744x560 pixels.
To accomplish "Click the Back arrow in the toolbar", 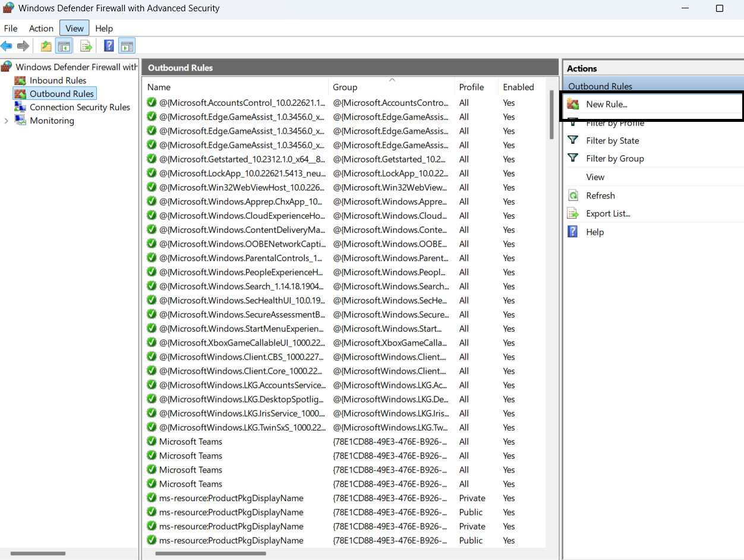I will tap(7, 46).
